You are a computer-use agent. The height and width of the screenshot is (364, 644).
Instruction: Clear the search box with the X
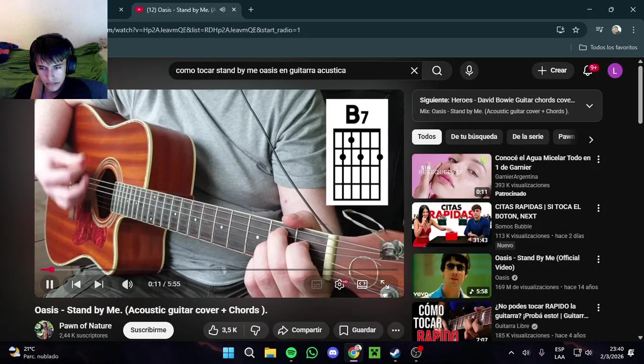[x=414, y=70]
